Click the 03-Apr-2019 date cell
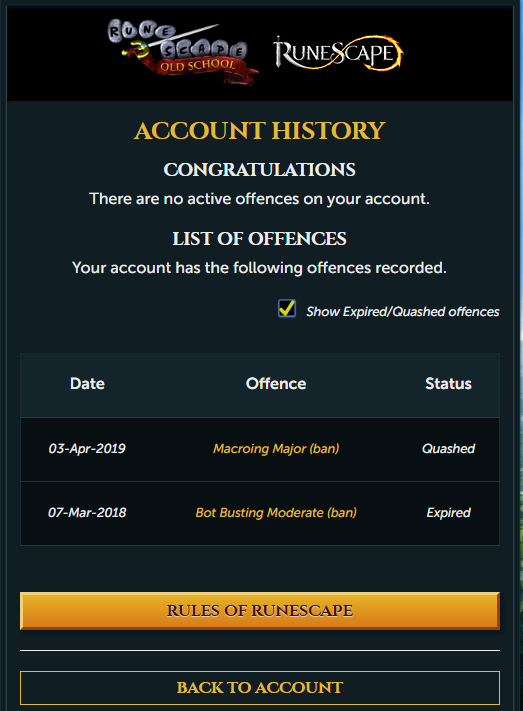This screenshot has height=711, width=523. (87, 448)
